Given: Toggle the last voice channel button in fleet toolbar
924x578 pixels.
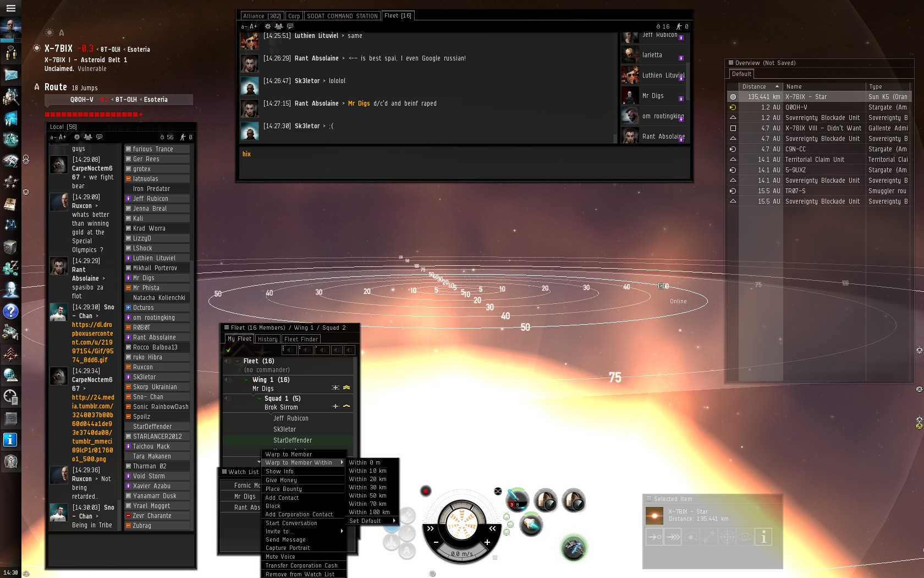Looking at the screenshot, I should tap(349, 350).
